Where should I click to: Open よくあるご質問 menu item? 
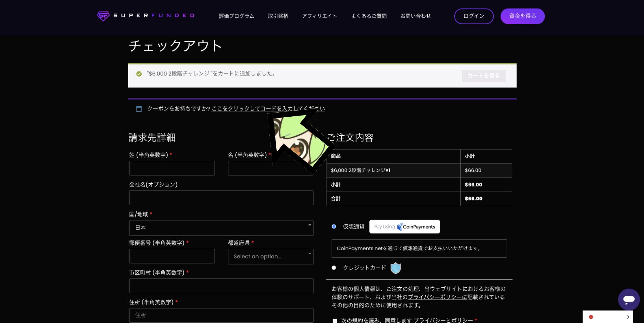[x=369, y=16]
